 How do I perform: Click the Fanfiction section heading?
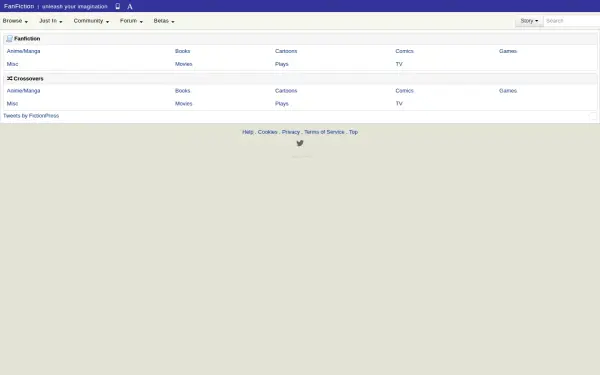coord(27,39)
